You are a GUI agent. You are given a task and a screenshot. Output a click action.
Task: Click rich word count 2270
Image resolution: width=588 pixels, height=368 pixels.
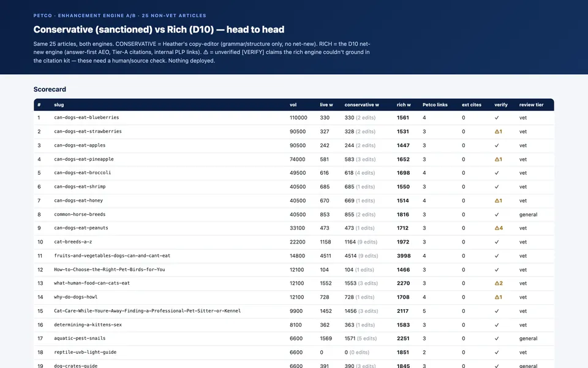[x=403, y=283]
